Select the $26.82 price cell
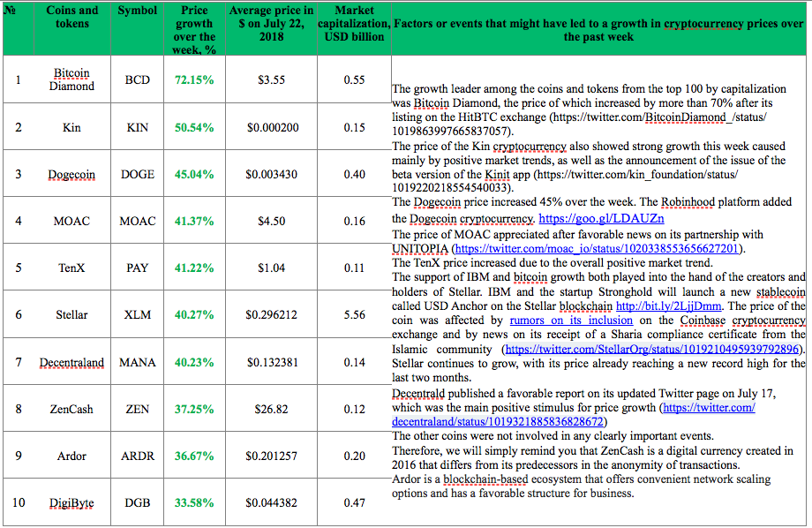The image size is (812, 528). point(271,408)
